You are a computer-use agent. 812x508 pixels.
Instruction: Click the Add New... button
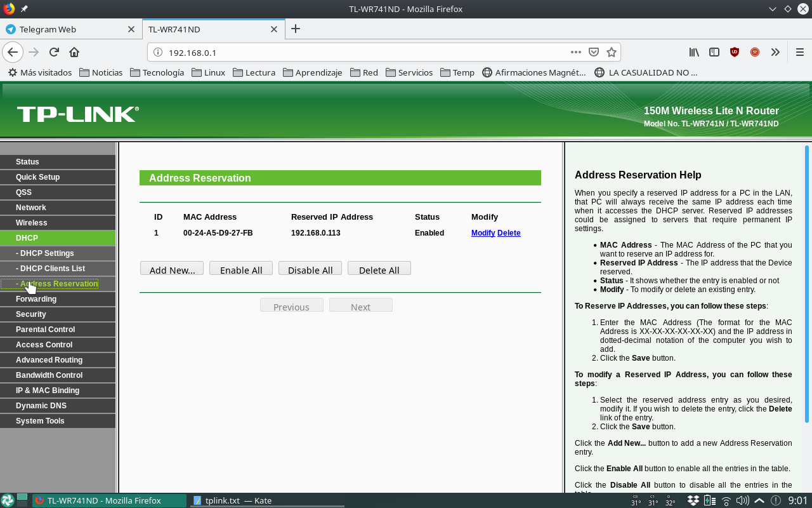(172, 269)
